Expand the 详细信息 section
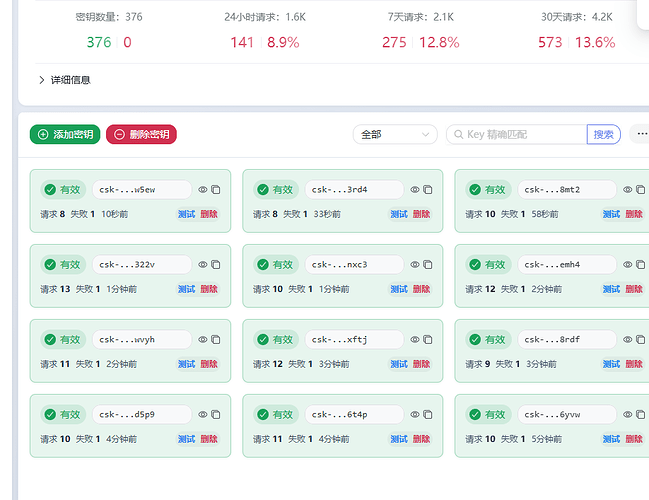649x500 pixels. click(65, 80)
